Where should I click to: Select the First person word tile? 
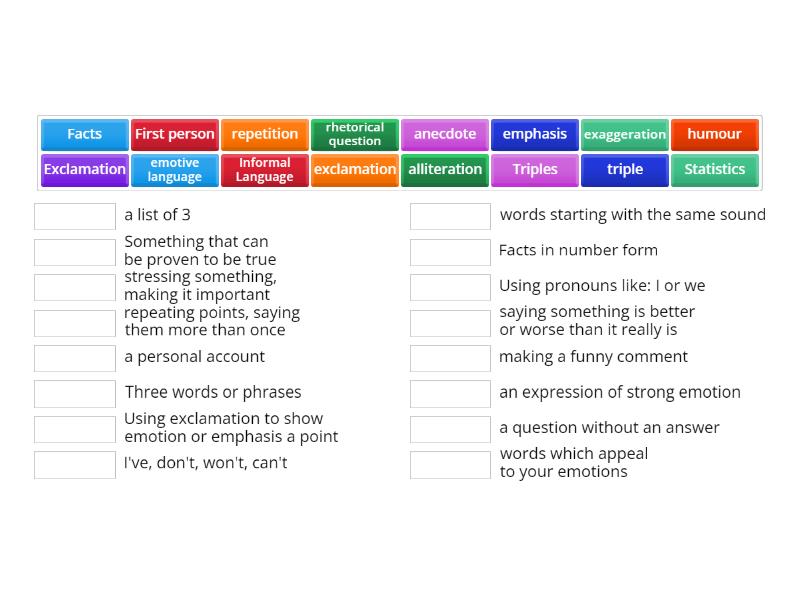coord(174,134)
